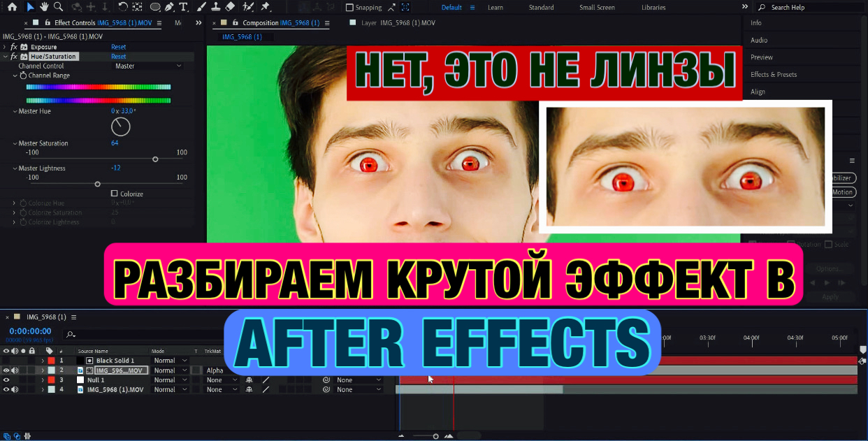868x441 pixels.
Task: Click the pick whip icon for Null 1
Action: click(326, 380)
